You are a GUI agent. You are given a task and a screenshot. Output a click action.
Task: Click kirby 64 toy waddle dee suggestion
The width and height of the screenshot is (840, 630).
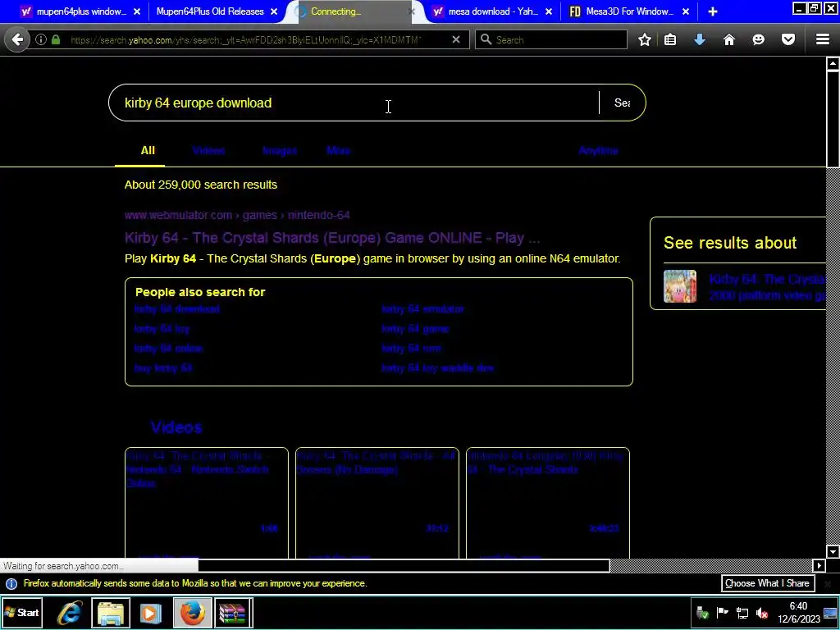[437, 368]
